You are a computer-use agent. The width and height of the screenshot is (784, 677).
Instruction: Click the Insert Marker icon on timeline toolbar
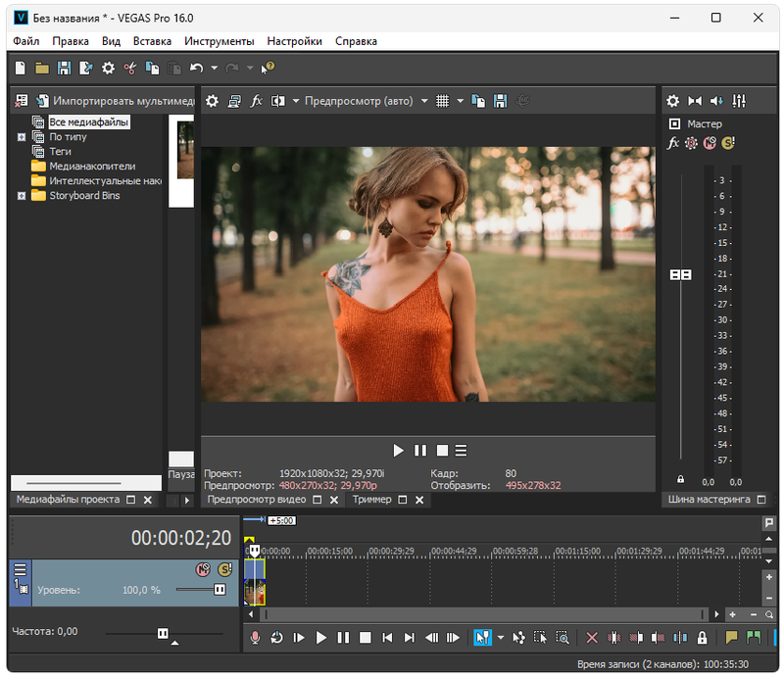(x=731, y=638)
